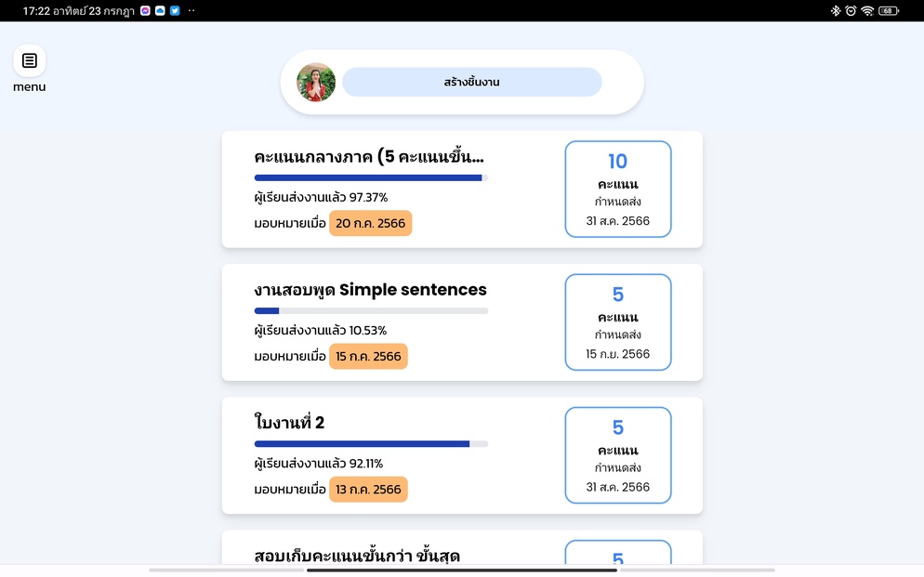The width and height of the screenshot is (924, 577).
Task: Click the 10.53% submission progress bar
Action: coord(371,311)
